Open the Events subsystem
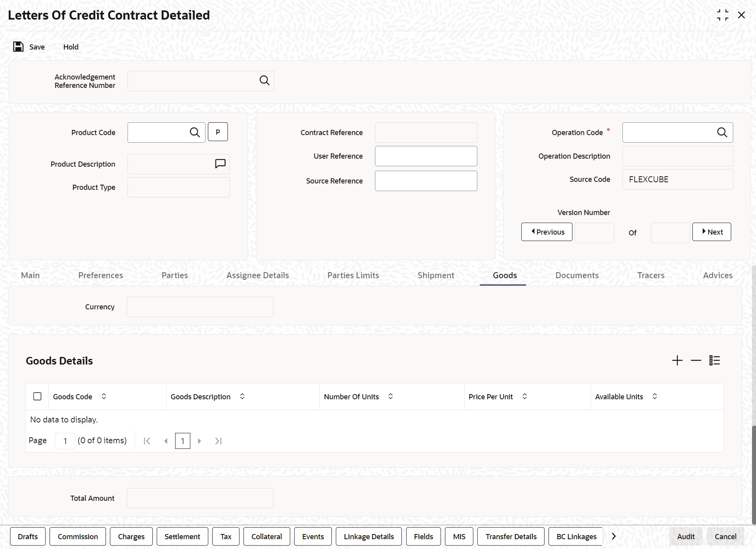 tap(313, 536)
